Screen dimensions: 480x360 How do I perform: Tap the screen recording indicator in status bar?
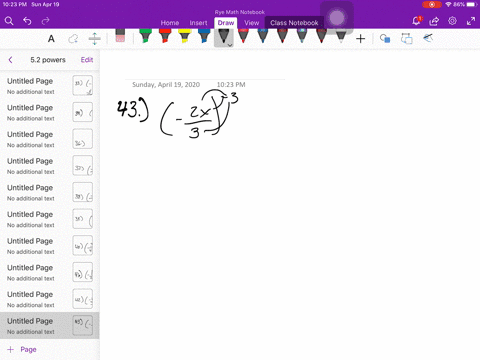click(432, 5)
